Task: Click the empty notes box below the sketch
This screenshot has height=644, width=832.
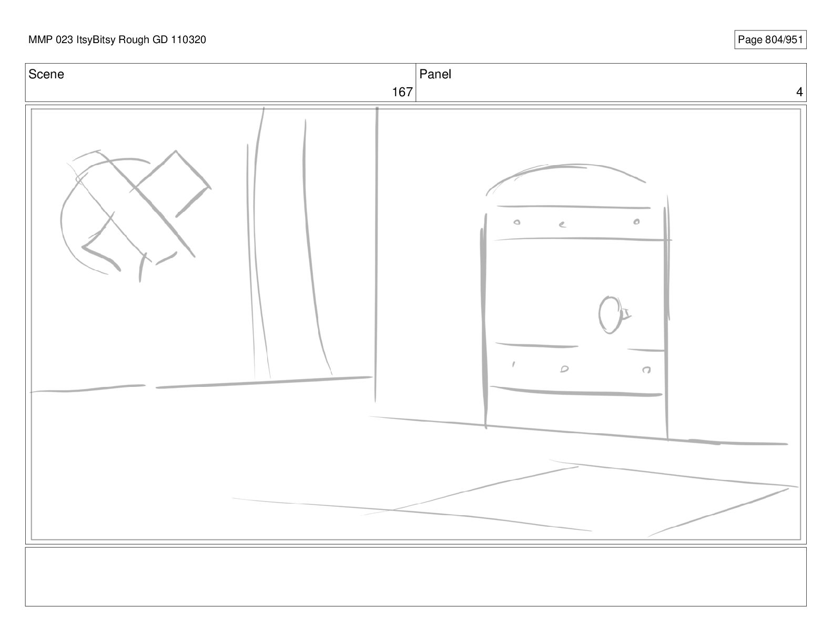Action: [x=415, y=577]
